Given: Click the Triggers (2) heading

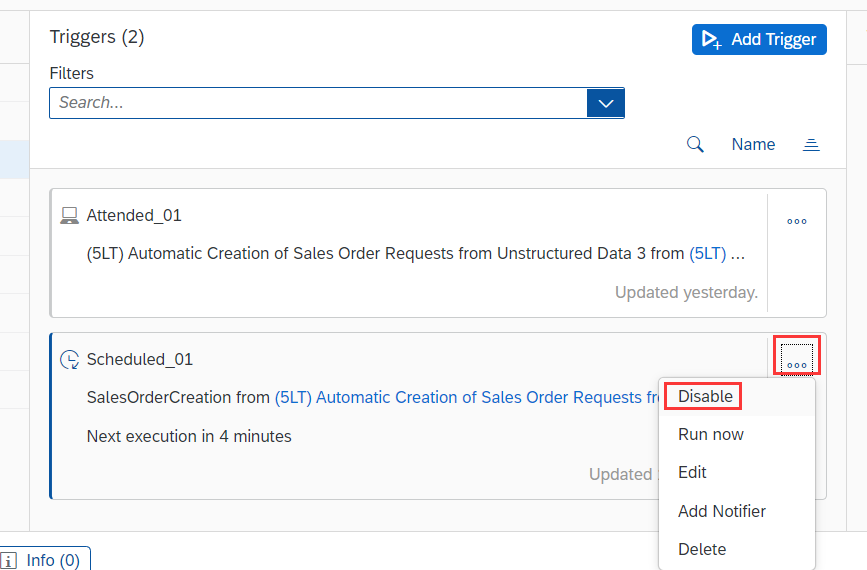Looking at the screenshot, I should point(97,37).
